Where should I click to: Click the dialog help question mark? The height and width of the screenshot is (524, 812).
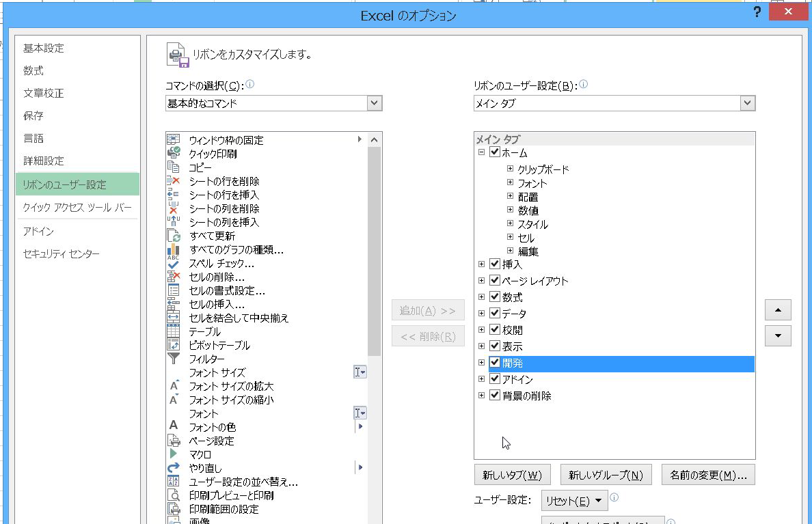(757, 12)
